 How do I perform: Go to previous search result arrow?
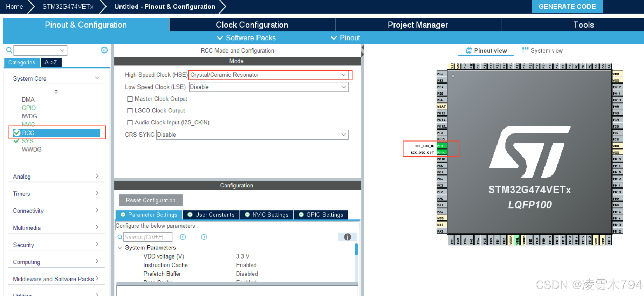coord(183,237)
